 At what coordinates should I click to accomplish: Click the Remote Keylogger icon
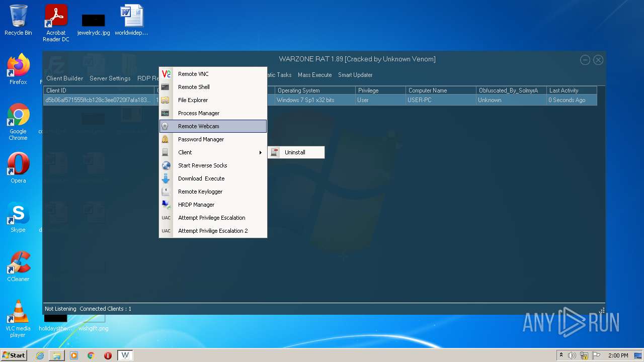[x=166, y=192]
